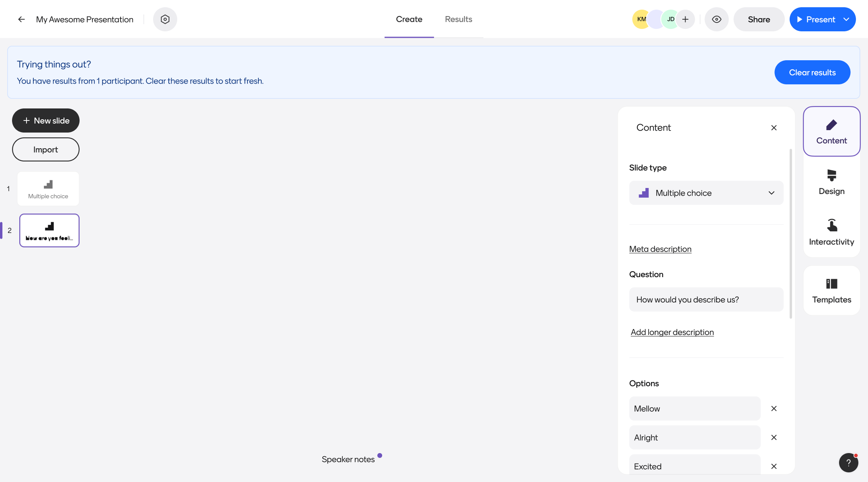
Task: Click the Content panel scrollbar
Action: pyautogui.click(x=790, y=234)
